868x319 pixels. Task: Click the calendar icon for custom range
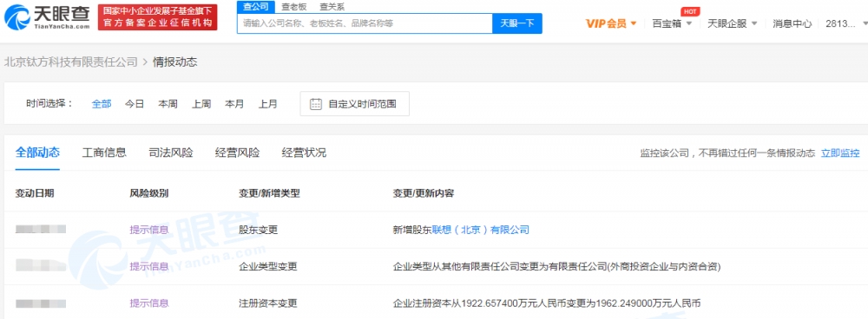[x=316, y=104]
